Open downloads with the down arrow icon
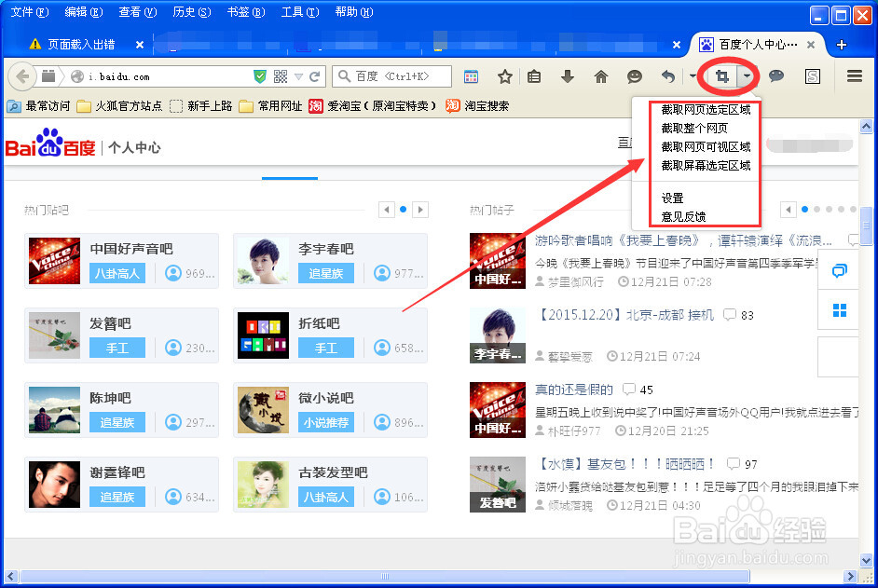Image resolution: width=878 pixels, height=588 pixels. click(568, 76)
